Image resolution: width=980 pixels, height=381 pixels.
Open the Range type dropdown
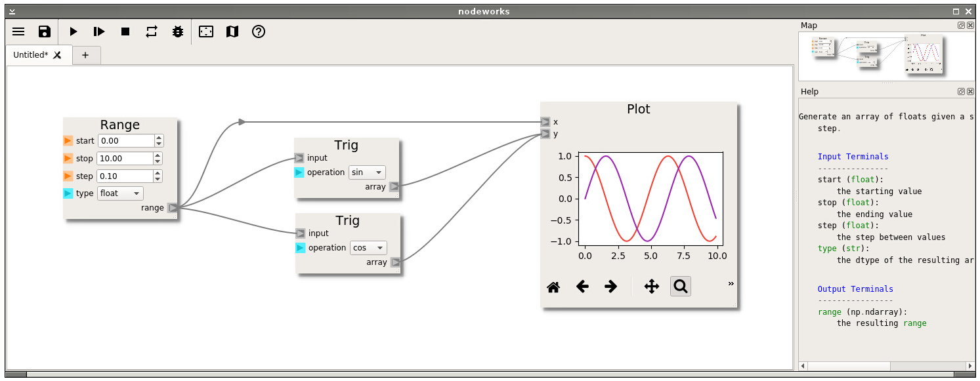pos(119,193)
